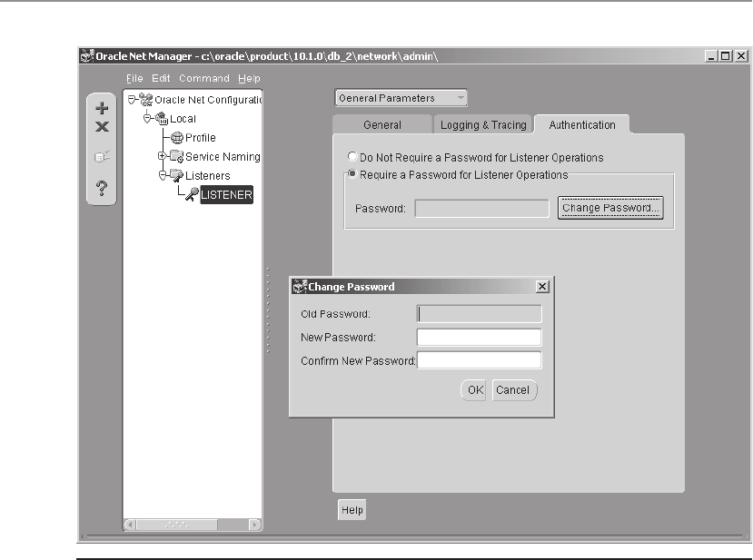Select the LISTENER tree item

pyautogui.click(x=226, y=195)
